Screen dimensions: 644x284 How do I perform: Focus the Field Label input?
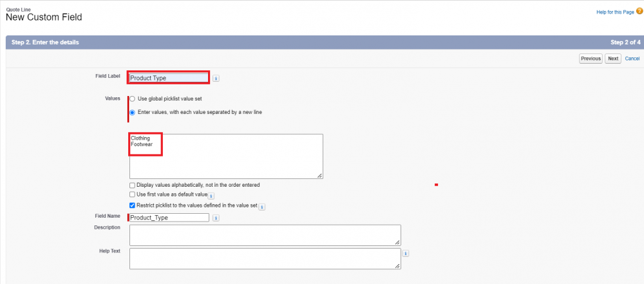[168, 78]
